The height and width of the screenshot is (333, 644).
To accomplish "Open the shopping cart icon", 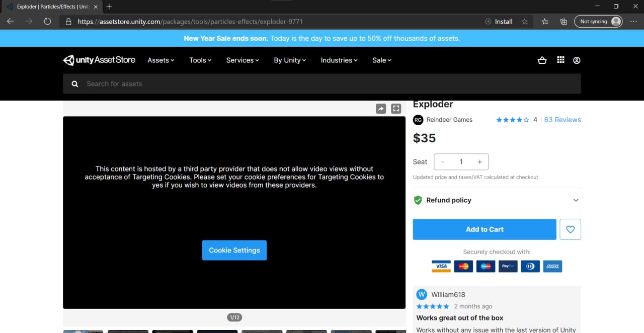I will point(542,60).
